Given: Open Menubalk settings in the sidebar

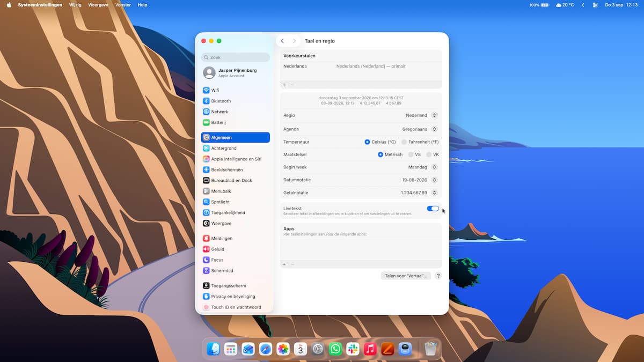Looking at the screenshot, I should pos(235,191).
